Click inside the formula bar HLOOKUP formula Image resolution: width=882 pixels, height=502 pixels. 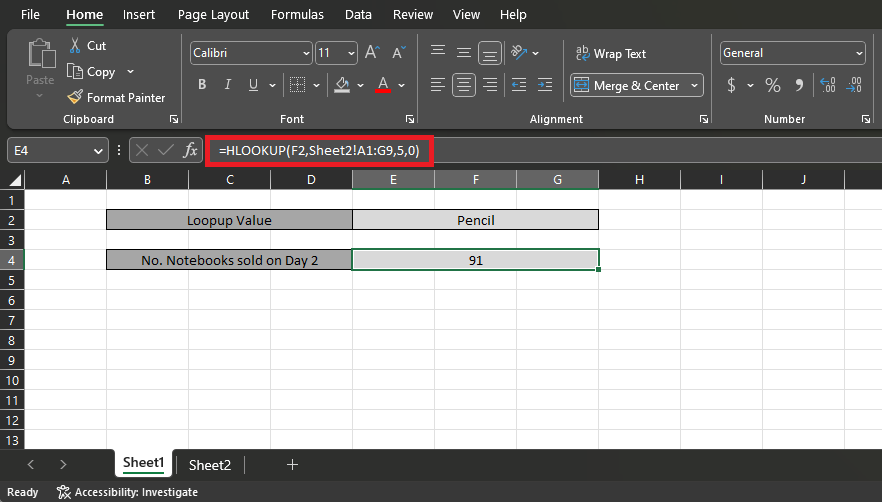pos(319,151)
